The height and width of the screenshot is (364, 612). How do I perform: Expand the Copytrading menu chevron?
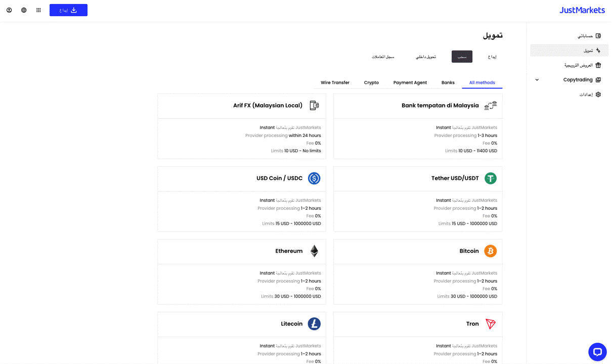(537, 80)
